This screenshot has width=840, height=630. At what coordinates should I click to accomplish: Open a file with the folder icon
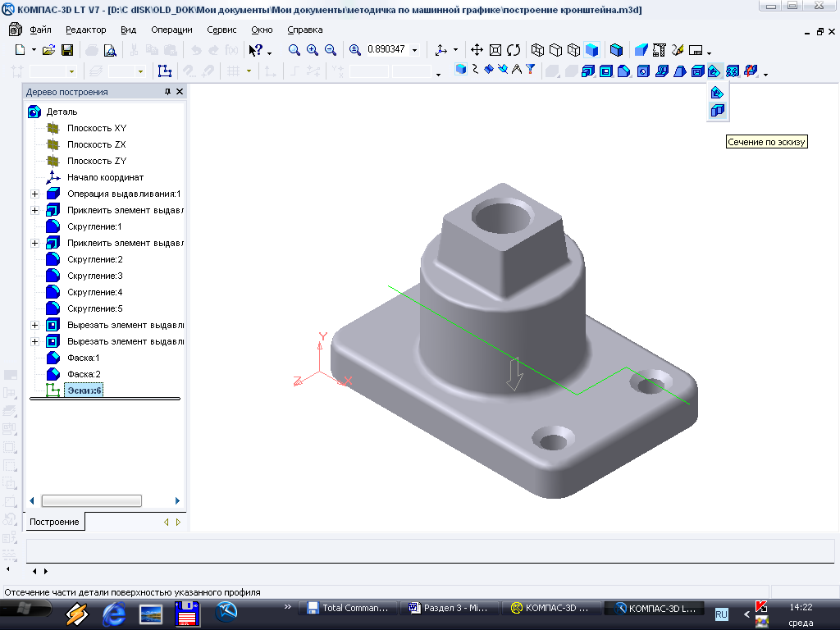[48, 50]
